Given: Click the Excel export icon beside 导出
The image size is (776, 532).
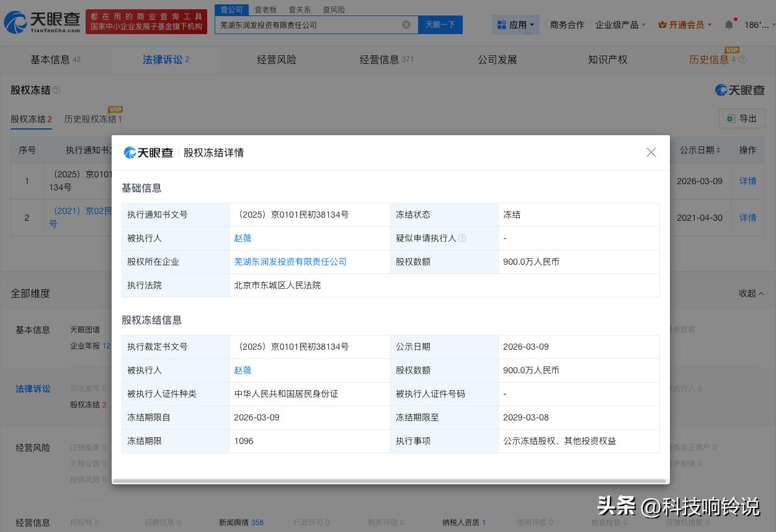Looking at the screenshot, I should [x=731, y=118].
